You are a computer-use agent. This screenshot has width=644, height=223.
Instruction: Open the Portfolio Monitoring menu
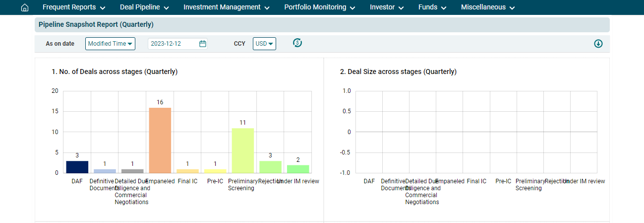(319, 7)
